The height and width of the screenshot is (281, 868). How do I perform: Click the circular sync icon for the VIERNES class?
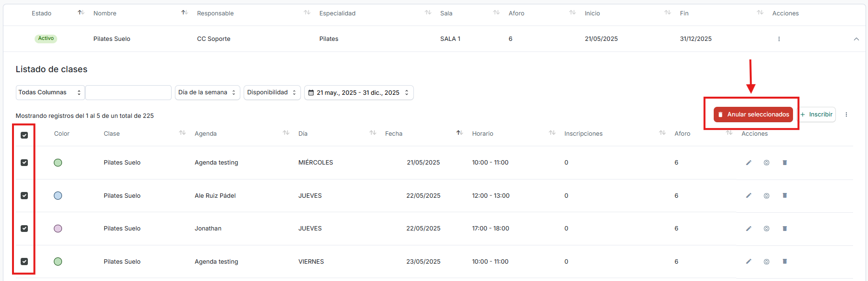tap(767, 261)
